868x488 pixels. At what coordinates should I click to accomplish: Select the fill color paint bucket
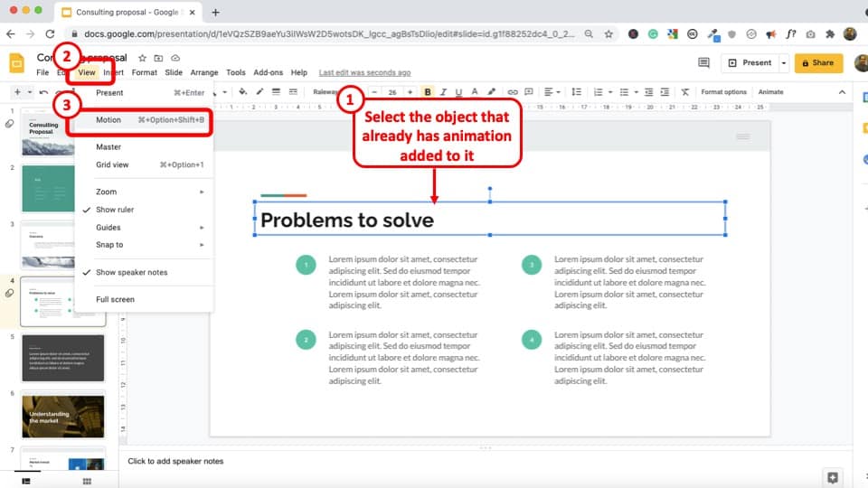[x=242, y=92]
